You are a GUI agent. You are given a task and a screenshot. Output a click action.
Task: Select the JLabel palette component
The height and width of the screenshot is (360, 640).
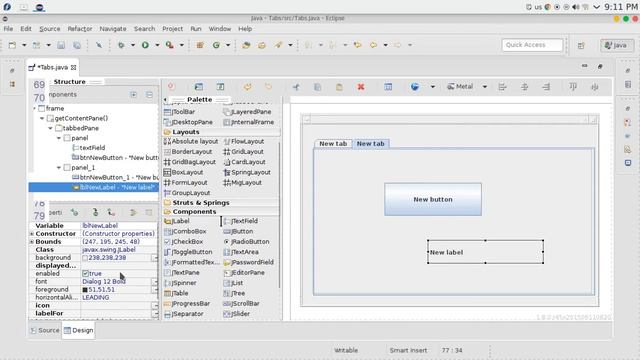(177, 221)
